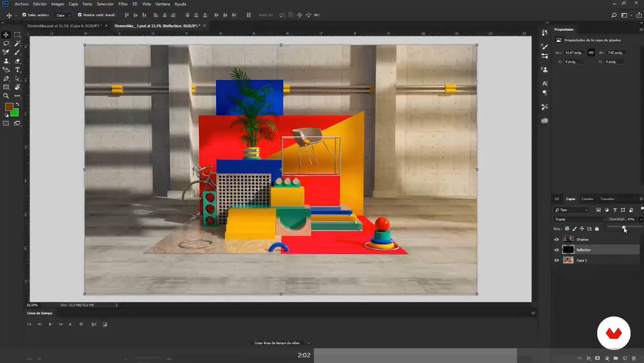Switch to the Canales tab
The image size is (644, 363).
pyautogui.click(x=587, y=199)
